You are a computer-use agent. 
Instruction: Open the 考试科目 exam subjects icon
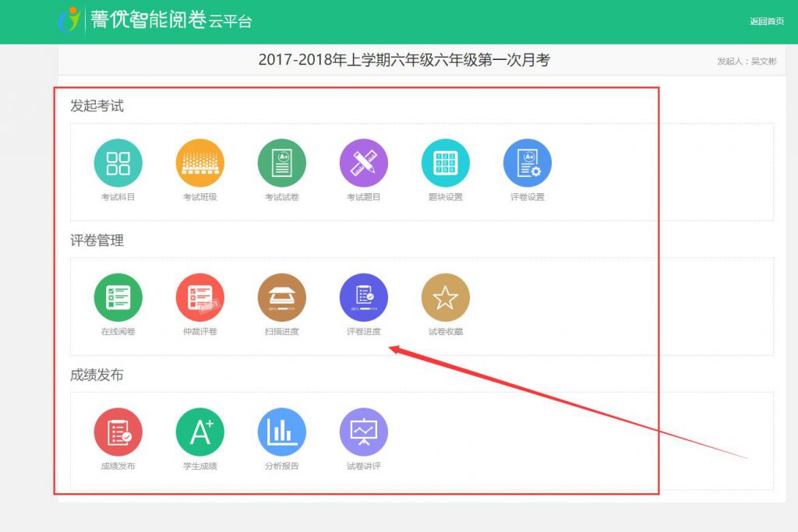coord(118,164)
